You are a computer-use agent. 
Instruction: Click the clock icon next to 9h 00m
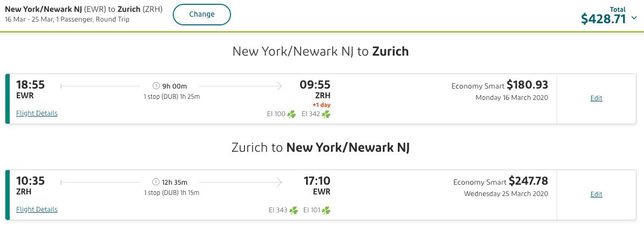(x=157, y=85)
